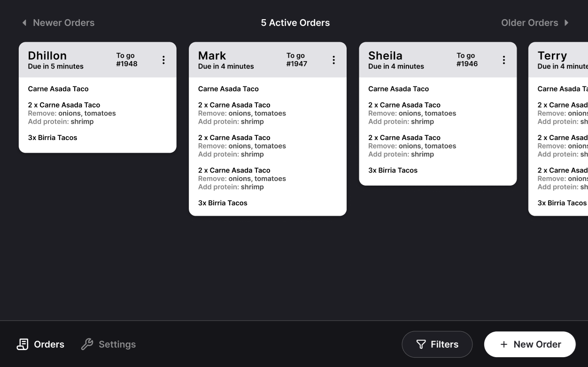588x367 pixels.
Task: Click Terry's name on the order card
Action: tap(552, 55)
